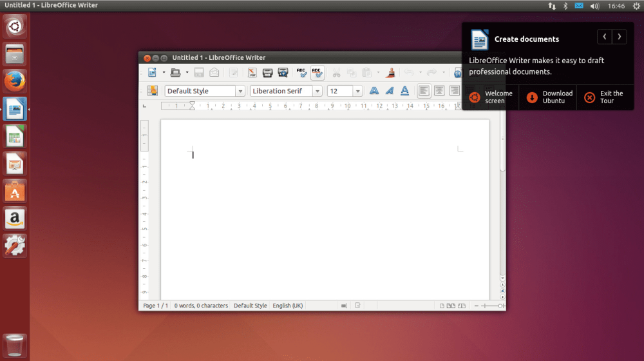Click the Print printer icon

267,73
